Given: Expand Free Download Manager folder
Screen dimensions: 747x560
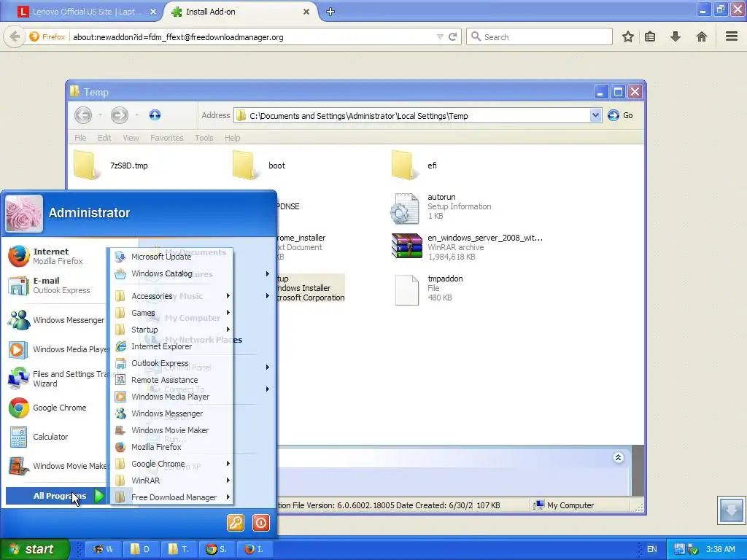Looking at the screenshot, I should coord(172,497).
